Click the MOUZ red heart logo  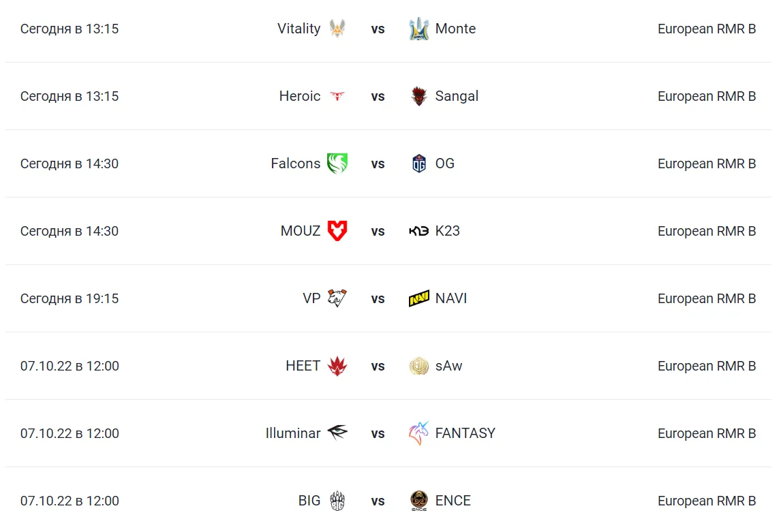(x=337, y=230)
